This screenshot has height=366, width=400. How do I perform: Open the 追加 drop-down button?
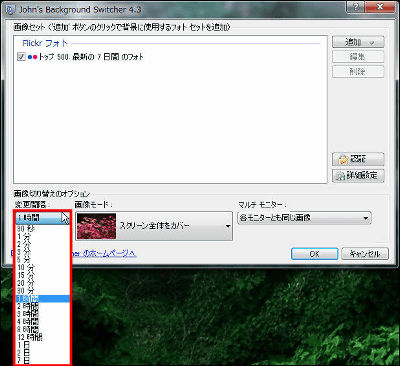click(358, 42)
